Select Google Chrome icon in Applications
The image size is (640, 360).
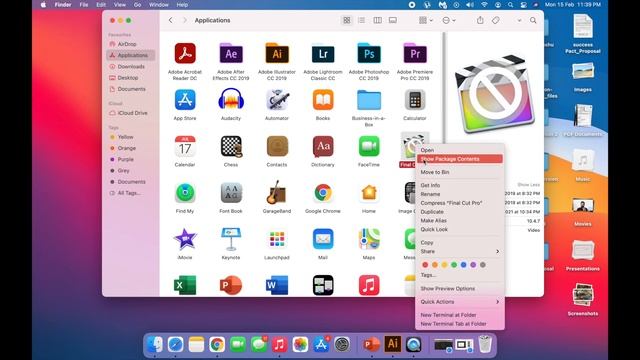tap(323, 193)
